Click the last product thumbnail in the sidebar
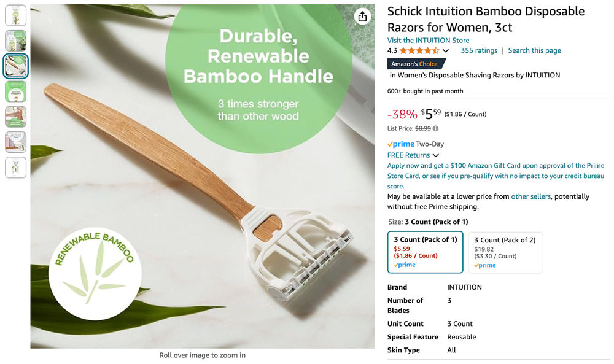 click(15, 167)
